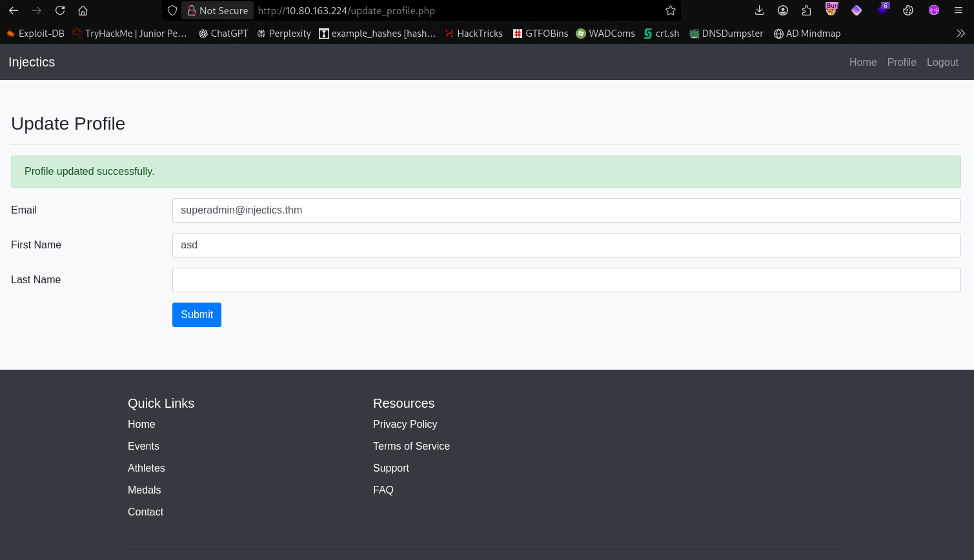
Task: Bookmark this page with the star icon
Action: [671, 10]
